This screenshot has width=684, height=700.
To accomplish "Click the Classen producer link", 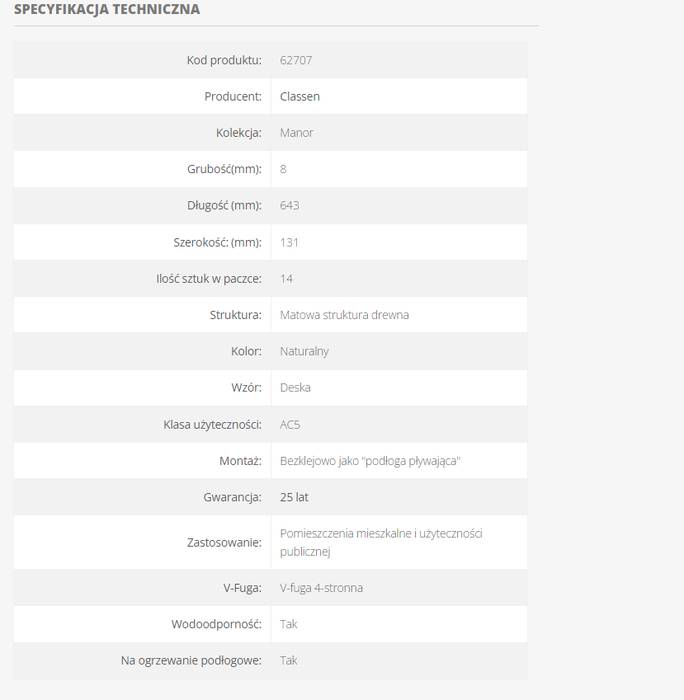I will pyautogui.click(x=300, y=96).
